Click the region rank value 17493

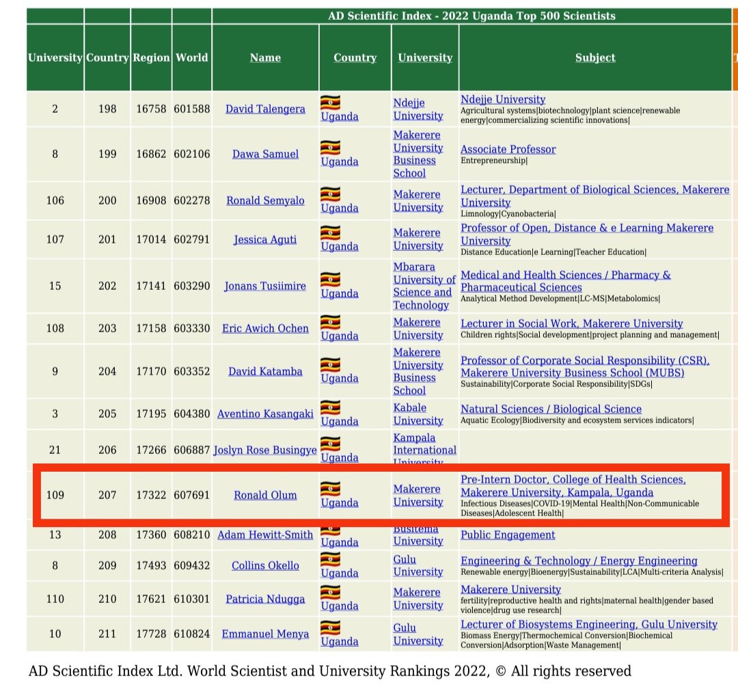tap(151, 565)
